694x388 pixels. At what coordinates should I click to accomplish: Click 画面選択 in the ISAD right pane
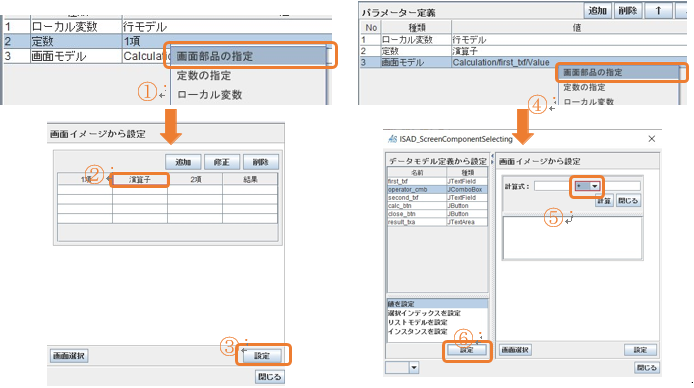tap(516, 350)
